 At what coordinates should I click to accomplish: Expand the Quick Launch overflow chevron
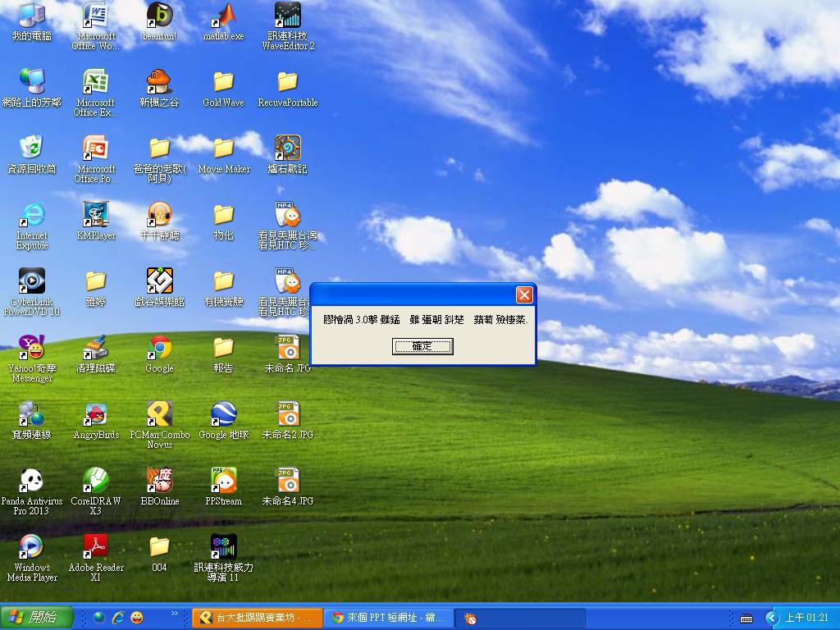coord(174,614)
